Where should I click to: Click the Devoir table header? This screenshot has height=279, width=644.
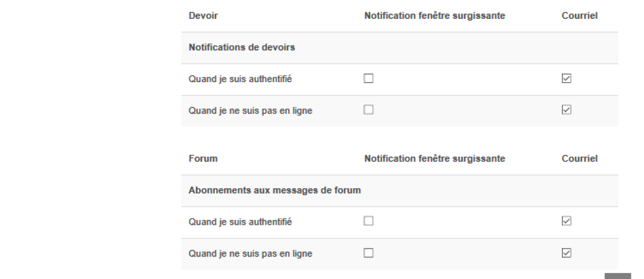(x=203, y=16)
